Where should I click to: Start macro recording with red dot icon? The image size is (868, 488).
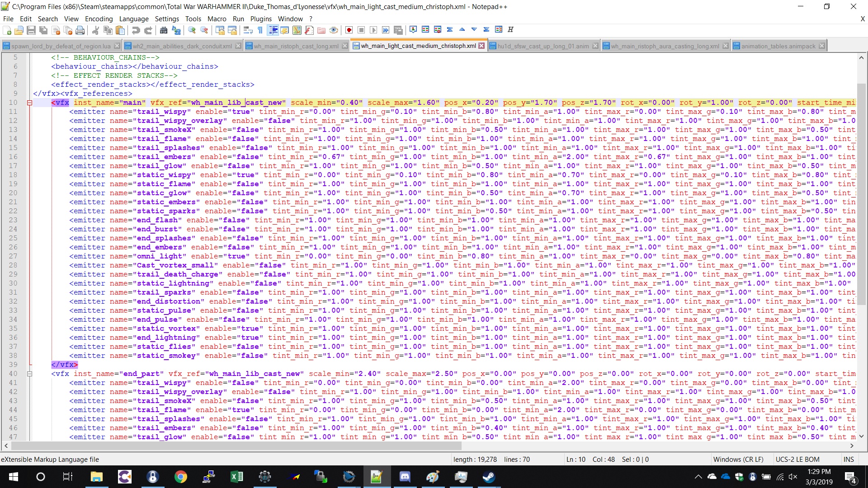pos(349,30)
